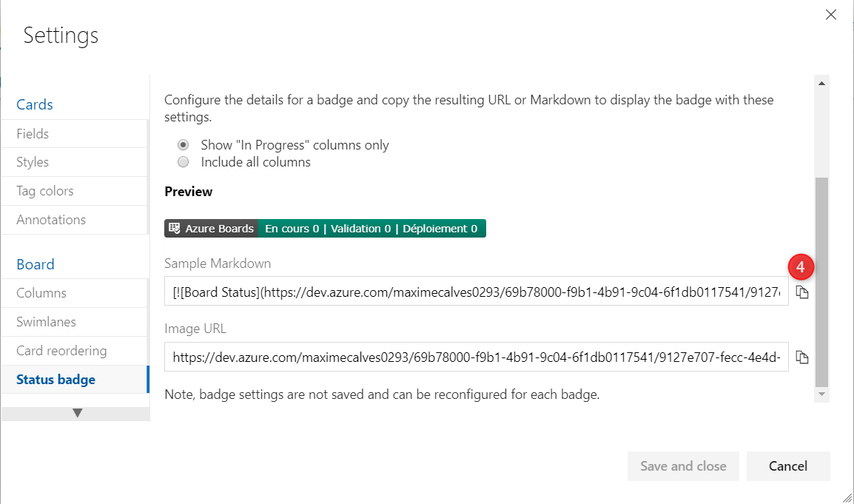Click the Azure Boards badge preview
Viewport: 854px width, 504px height.
[325, 229]
